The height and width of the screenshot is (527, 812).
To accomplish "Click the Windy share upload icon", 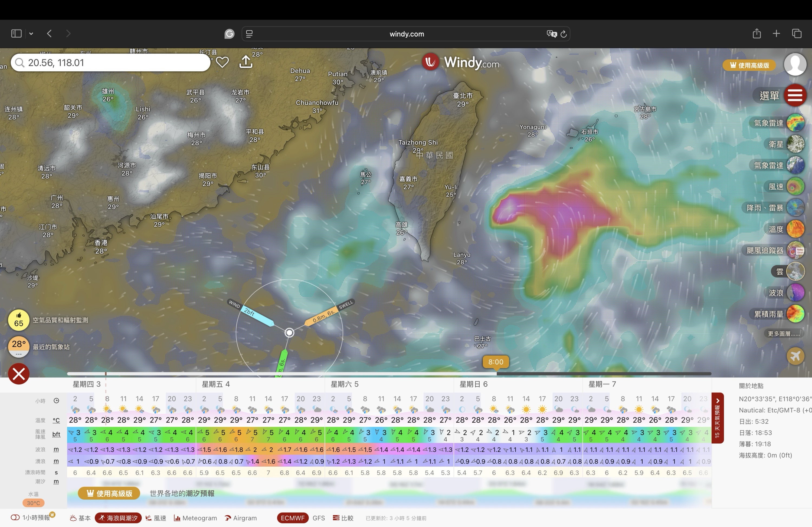I will 246,62.
